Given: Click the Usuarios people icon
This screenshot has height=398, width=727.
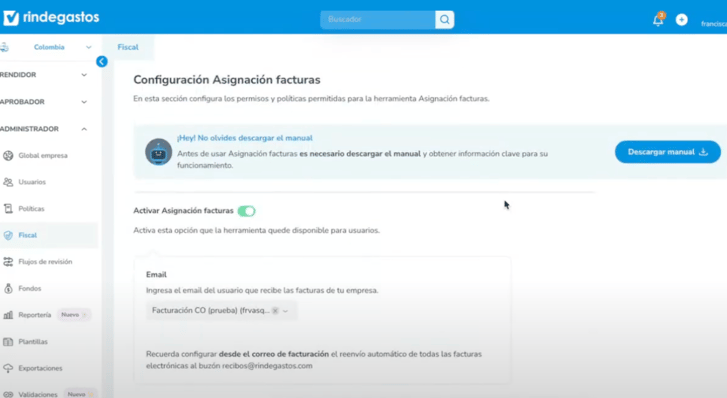Looking at the screenshot, I should pos(8,182).
